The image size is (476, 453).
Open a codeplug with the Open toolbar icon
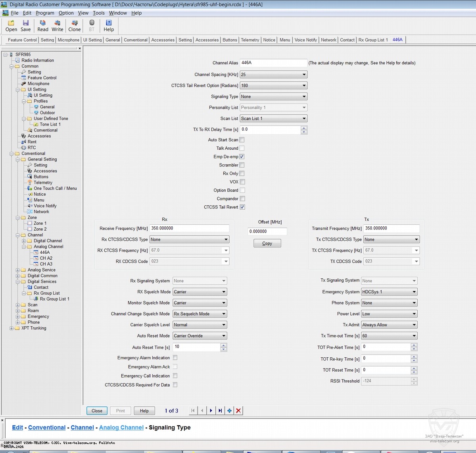[11, 26]
